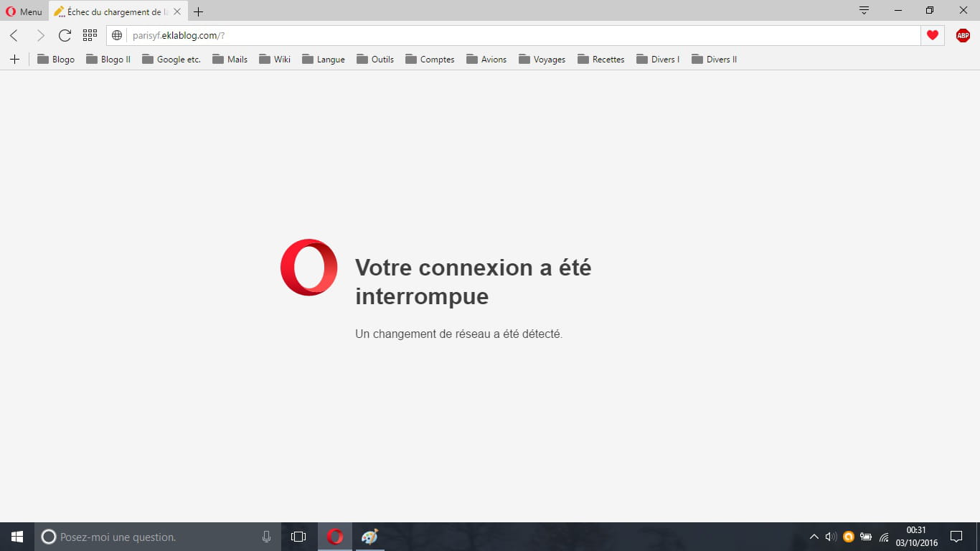This screenshot has height=551, width=980.
Task: Click the 'Votre connexion a été interrompue' heading
Action: pyautogui.click(x=473, y=281)
